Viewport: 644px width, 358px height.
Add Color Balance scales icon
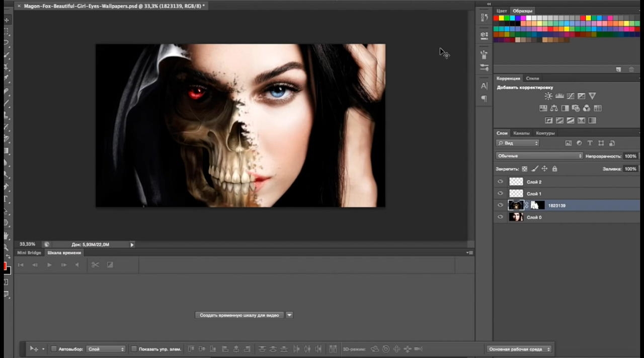click(554, 108)
